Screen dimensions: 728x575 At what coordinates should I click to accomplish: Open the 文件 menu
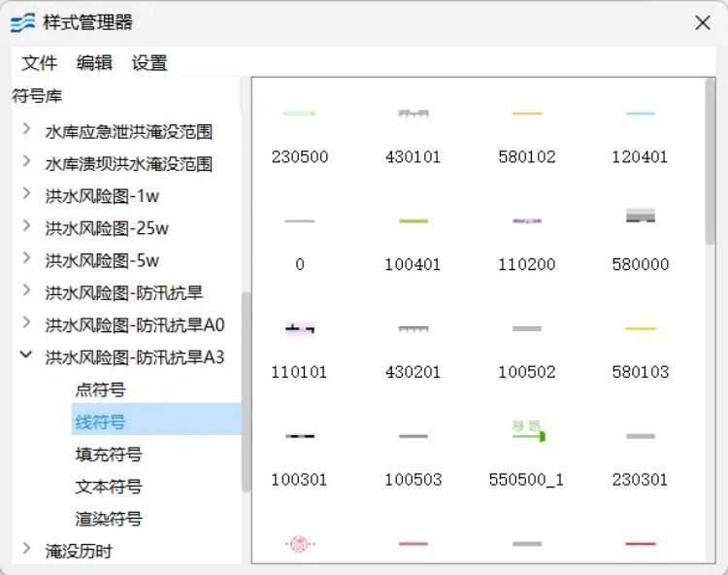click(40, 63)
